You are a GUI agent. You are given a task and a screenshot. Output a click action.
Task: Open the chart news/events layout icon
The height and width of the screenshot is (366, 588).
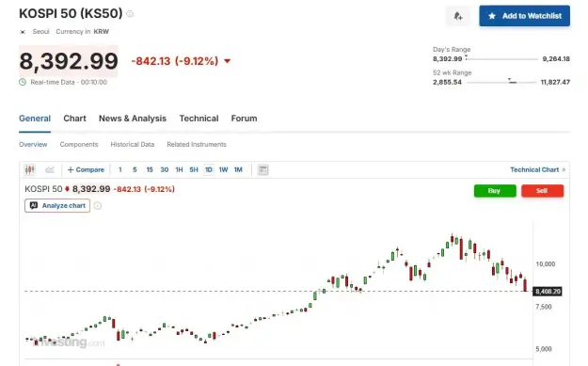(x=263, y=170)
